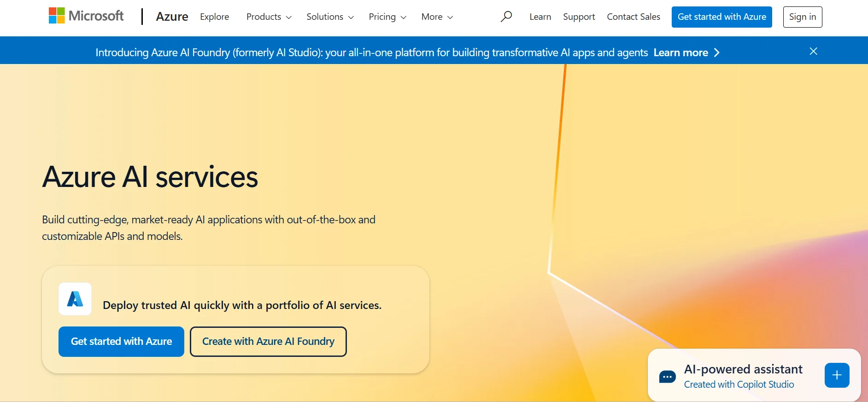Screen dimensions: 868x402
Task: Open the Learn link
Action: [540, 17]
